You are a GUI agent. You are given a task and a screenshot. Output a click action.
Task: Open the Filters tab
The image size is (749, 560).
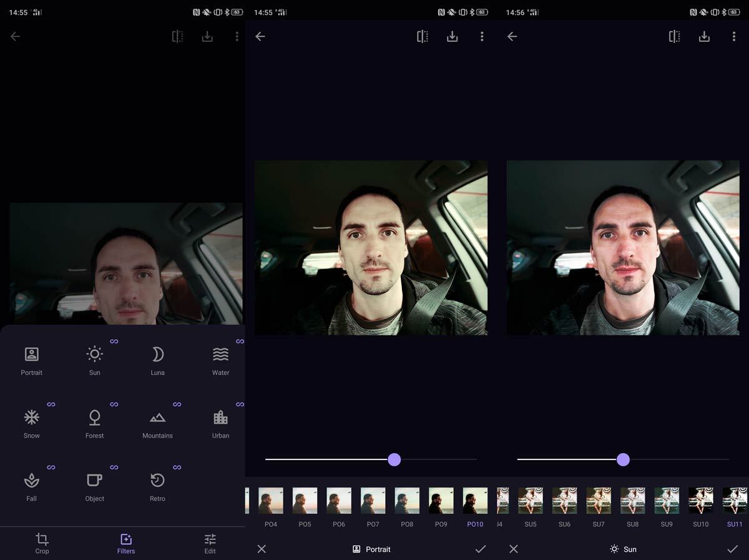(126, 543)
